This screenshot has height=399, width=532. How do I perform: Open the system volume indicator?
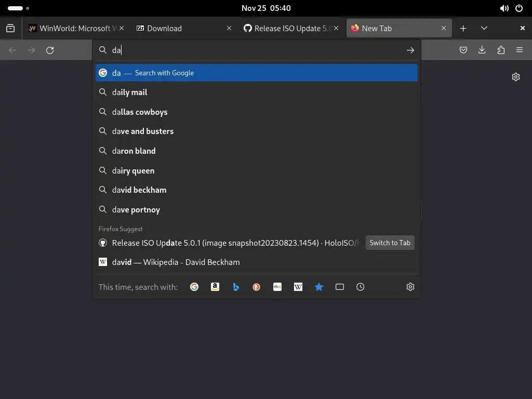504,8
